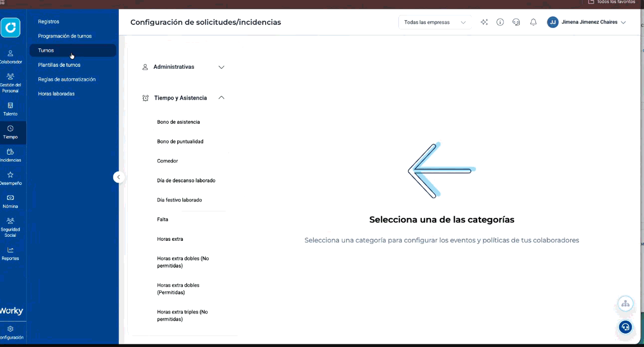This screenshot has height=347, width=644.
Task: Click the Configuración de solicitudes/incidencias title
Action: pyautogui.click(x=206, y=22)
